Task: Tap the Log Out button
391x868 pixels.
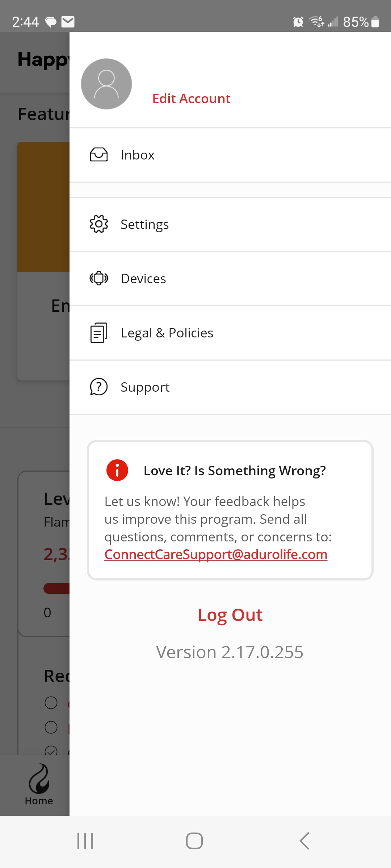Action: tap(230, 615)
